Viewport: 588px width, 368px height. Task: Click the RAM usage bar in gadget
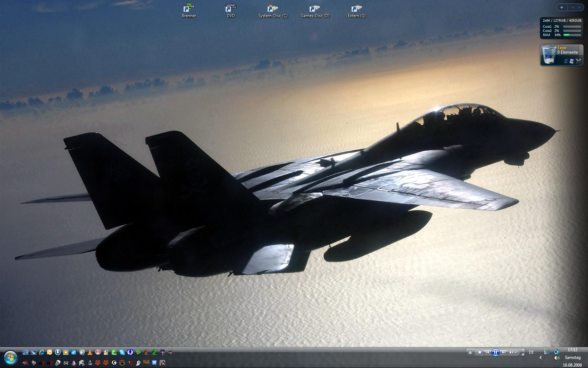(572, 35)
